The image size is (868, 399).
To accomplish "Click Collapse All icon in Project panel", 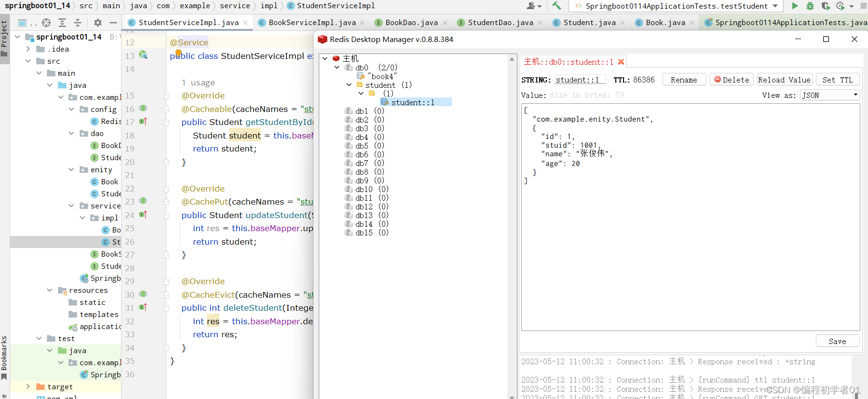I will click(x=78, y=23).
